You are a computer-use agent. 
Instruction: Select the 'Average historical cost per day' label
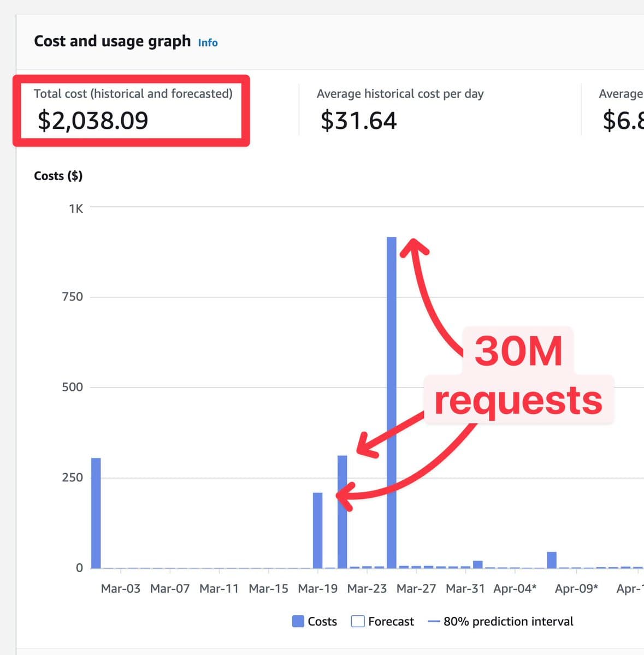pos(400,94)
